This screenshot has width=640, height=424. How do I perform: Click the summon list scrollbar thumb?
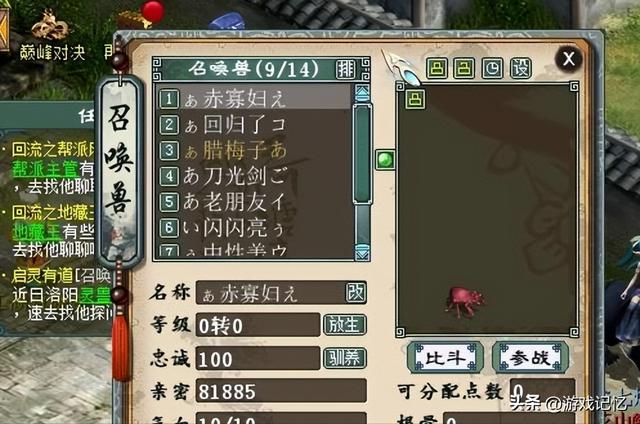(x=362, y=153)
